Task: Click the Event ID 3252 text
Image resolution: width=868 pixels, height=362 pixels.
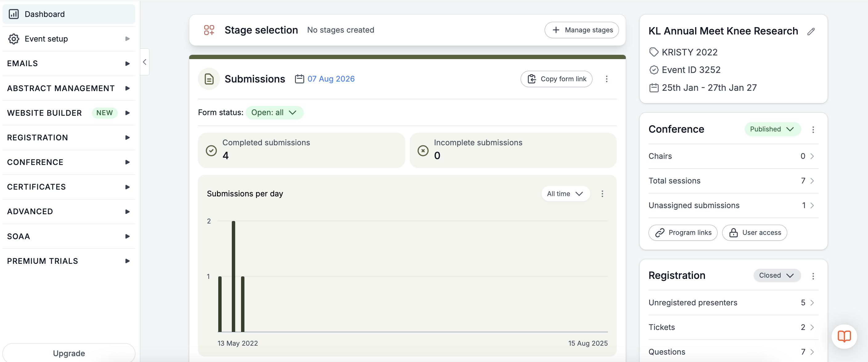Action: 691,70
